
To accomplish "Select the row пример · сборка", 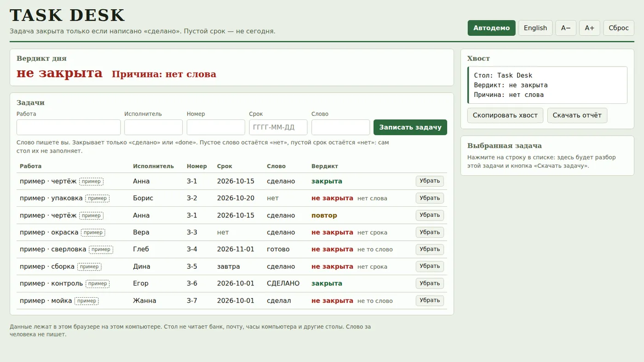I will click(232, 266).
